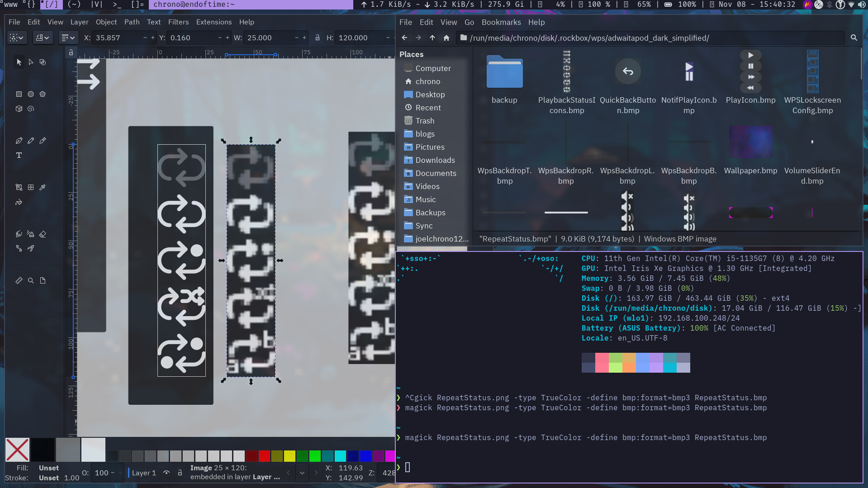Activate the Zoom tool
Image resolution: width=868 pixels, height=488 pixels.
click(31, 280)
